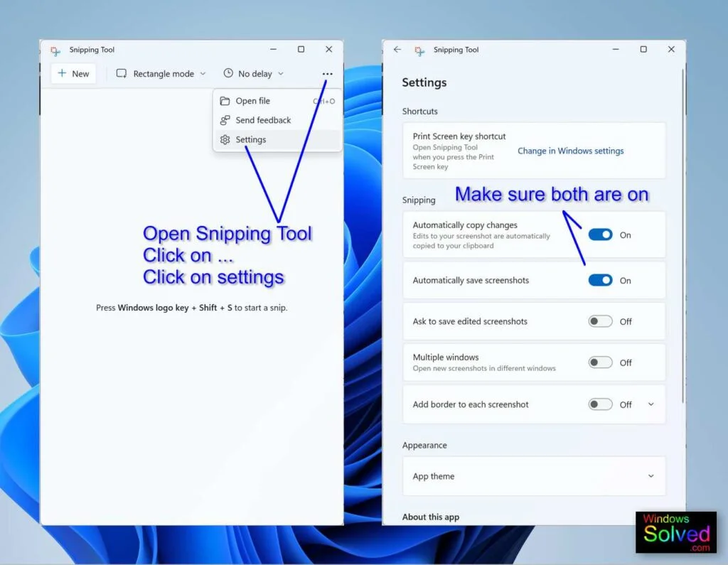
Task: Click the New snip button
Action: pyautogui.click(x=73, y=73)
